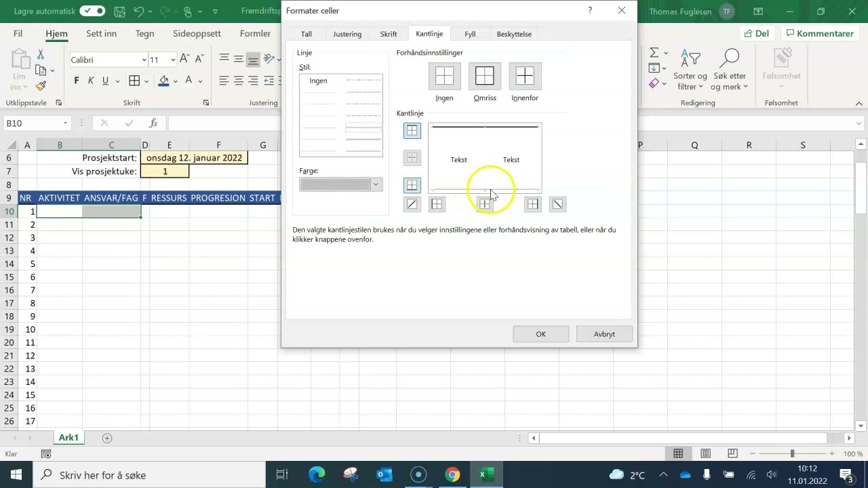The width and height of the screenshot is (868, 488).
Task: Expand the Name Box B10 dropdown
Action: click(x=66, y=123)
